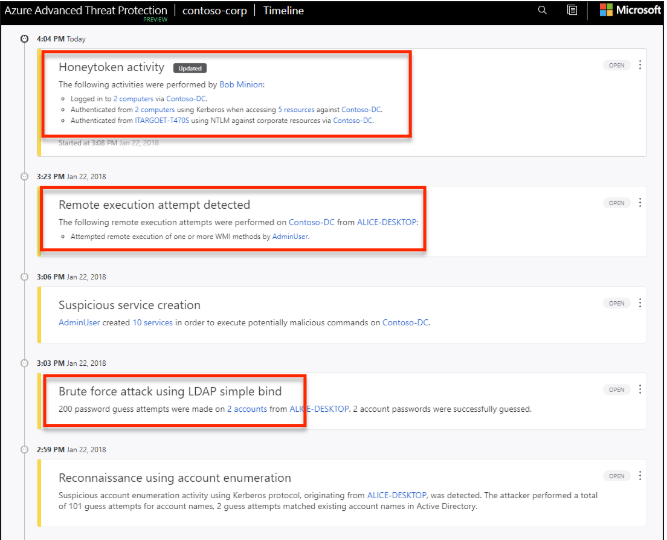
Task: Open AdminUser link in WMI methods line
Action: [290, 237]
